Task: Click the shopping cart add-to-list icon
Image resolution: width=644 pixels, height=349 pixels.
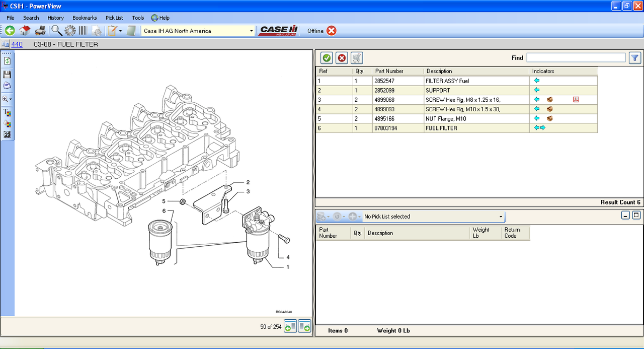Action: pos(357,58)
